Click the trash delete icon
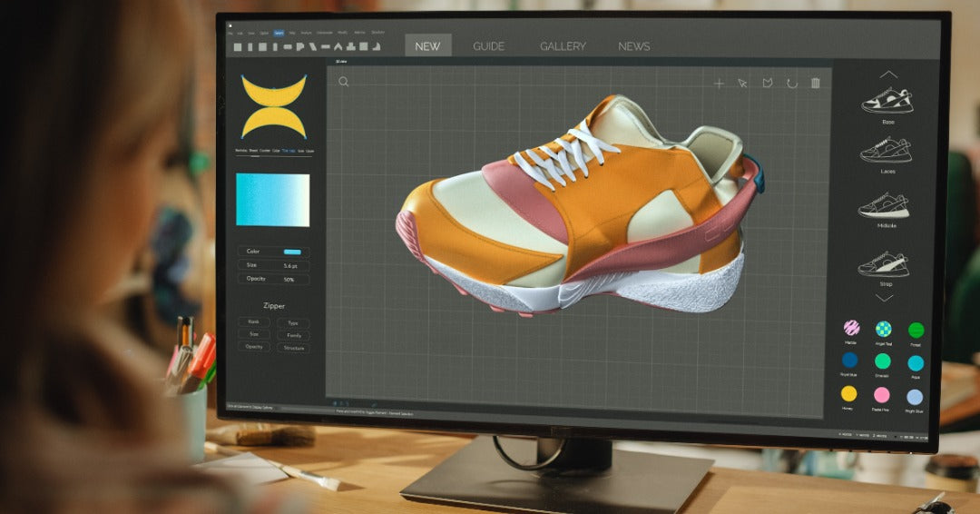 tap(815, 84)
